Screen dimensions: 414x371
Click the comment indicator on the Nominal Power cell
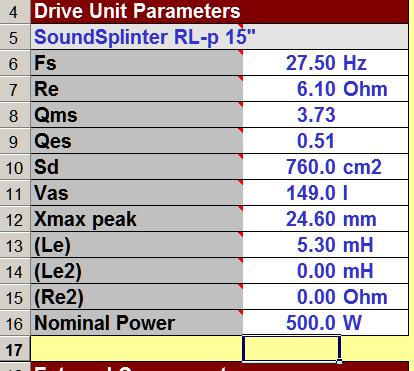[x=241, y=312]
